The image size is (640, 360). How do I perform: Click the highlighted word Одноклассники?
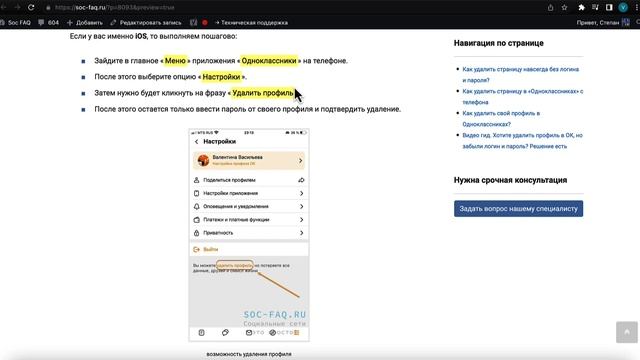point(269,61)
